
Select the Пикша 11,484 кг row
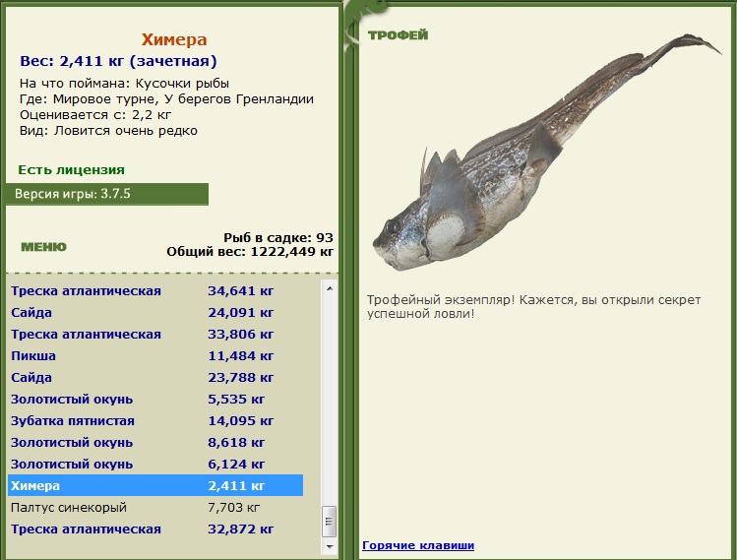[x=155, y=356]
